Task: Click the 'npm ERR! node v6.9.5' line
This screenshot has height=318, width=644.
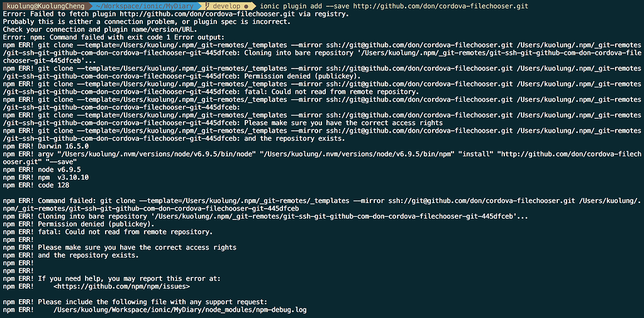Action: (42, 170)
